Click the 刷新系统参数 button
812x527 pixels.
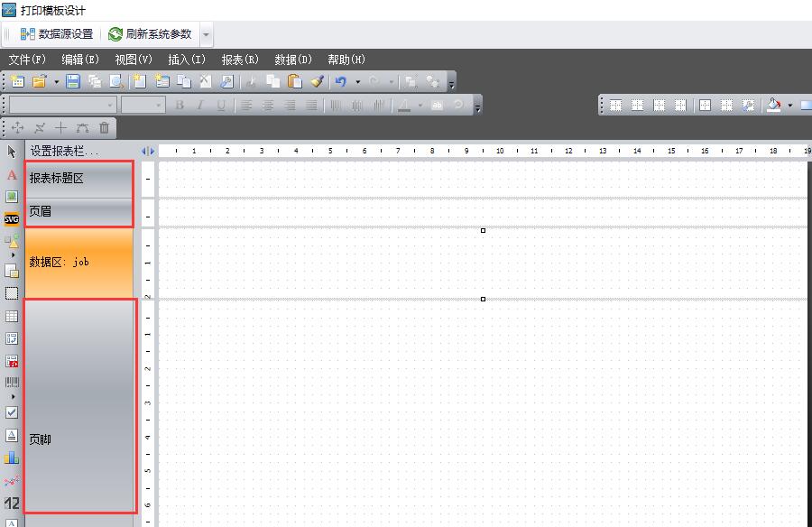pyautogui.click(x=150, y=34)
